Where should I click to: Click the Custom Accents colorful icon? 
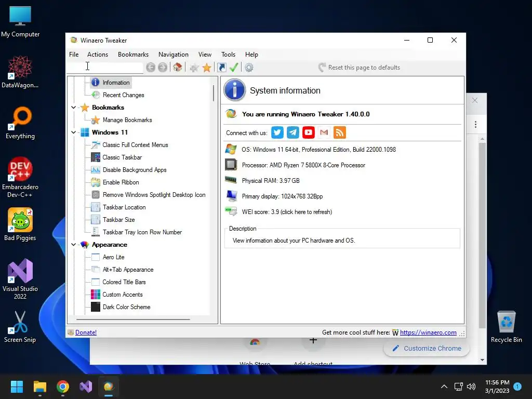point(96,294)
